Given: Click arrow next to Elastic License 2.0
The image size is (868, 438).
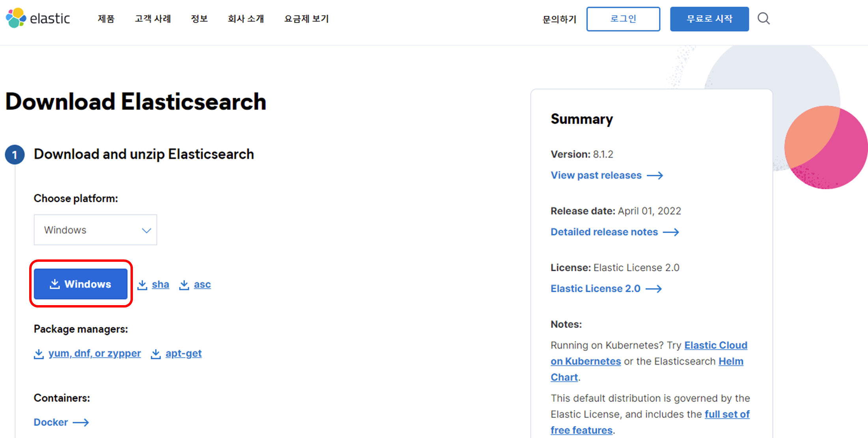Looking at the screenshot, I should coord(653,289).
